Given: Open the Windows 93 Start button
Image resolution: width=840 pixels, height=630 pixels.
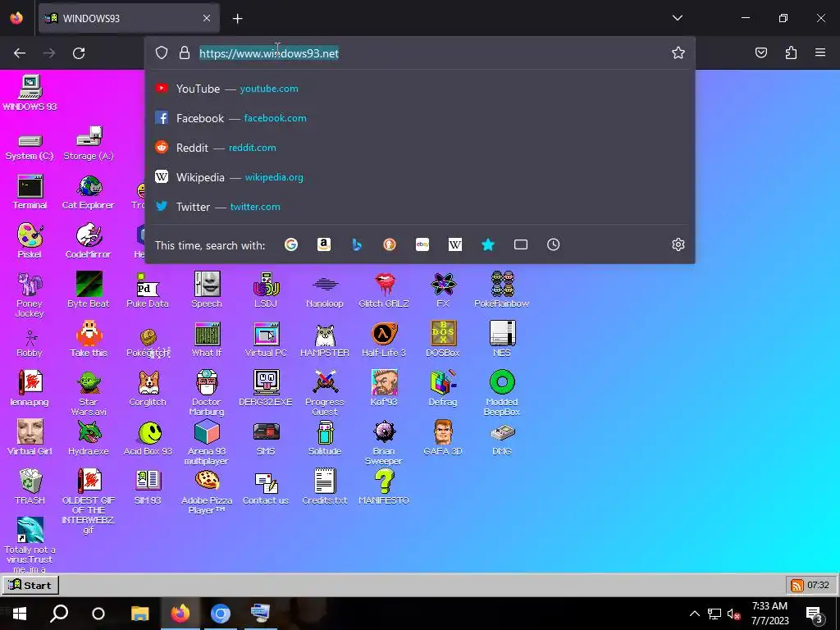Looking at the screenshot, I should pyautogui.click(x=30, y=585).
